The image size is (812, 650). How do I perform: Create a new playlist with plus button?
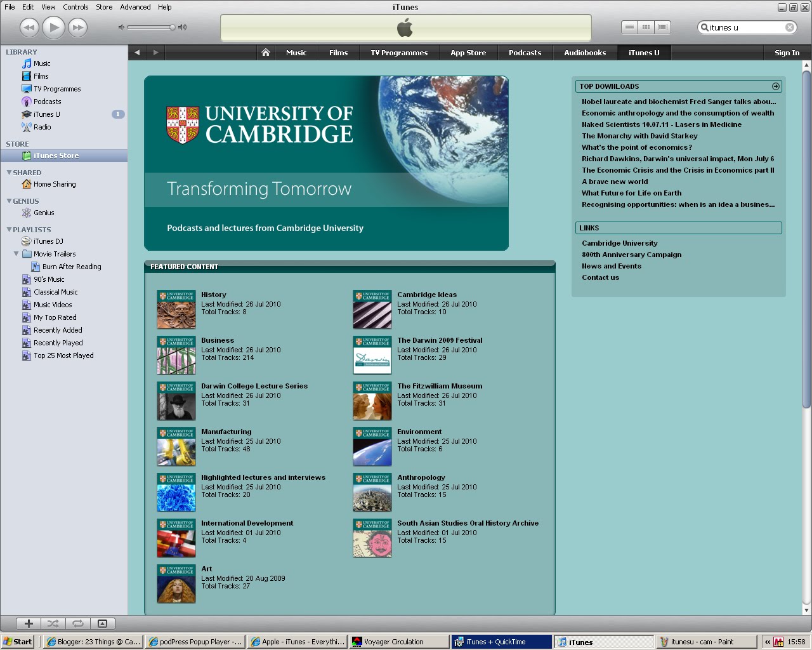(29, 623)
